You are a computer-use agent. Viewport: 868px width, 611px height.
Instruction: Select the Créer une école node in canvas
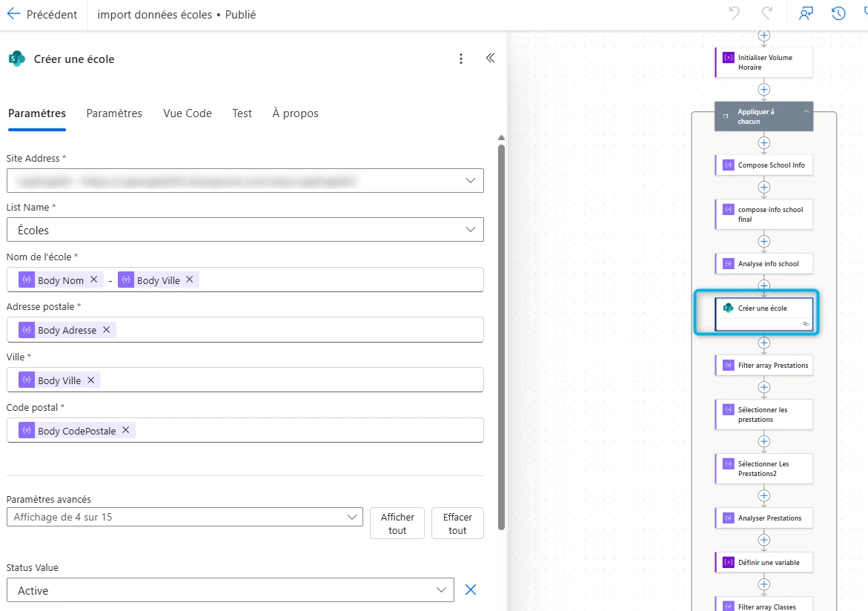(764, 314)
